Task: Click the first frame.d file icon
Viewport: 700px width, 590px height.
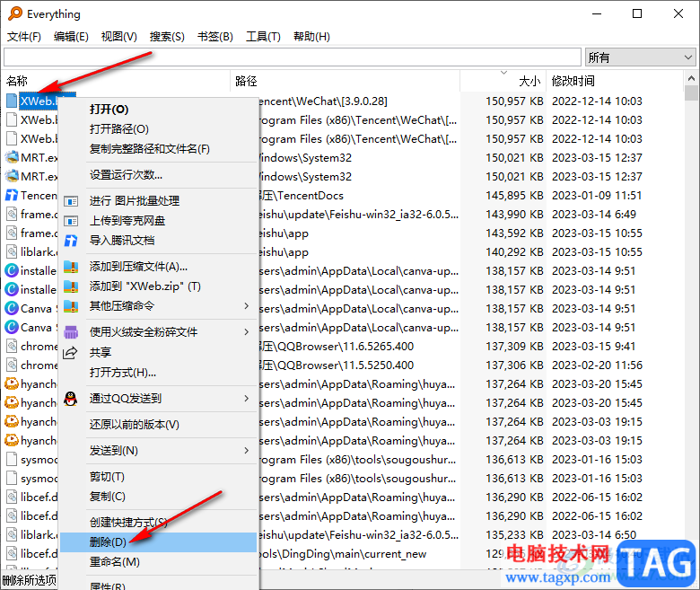Action: (12, 214)
